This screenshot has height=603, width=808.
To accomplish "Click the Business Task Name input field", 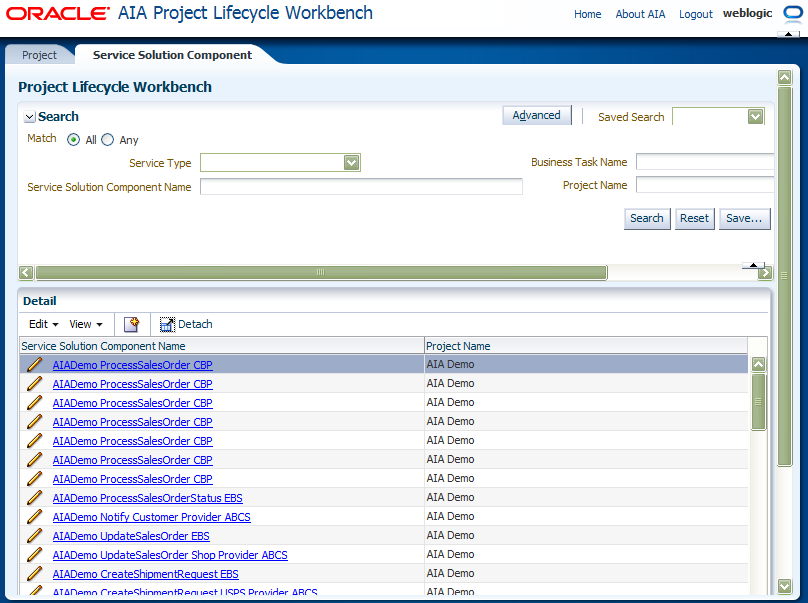I will [x=705, y=161].
